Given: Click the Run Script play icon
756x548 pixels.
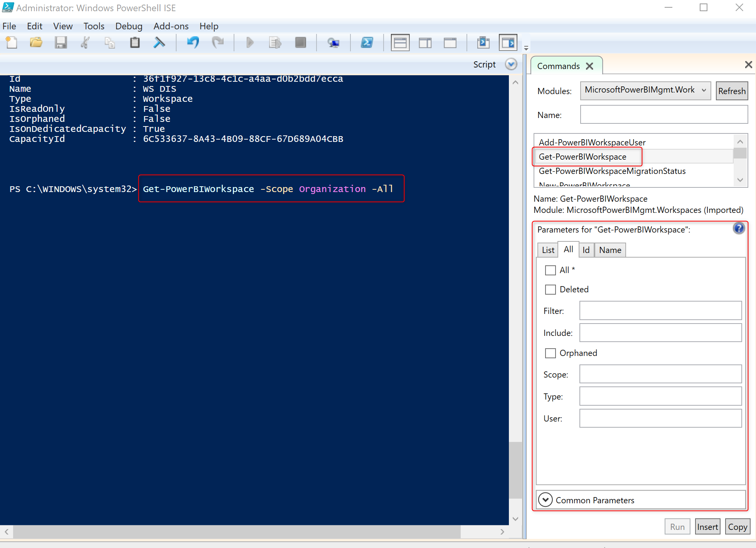Looking at the screenshot, I should (249, 42).
